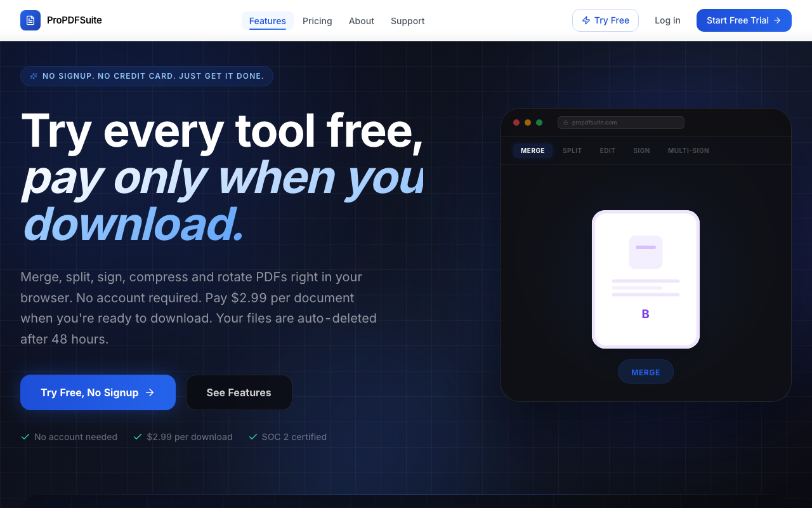This screenshot has height=508, width=812.
Task: Click the ProPDFSuite document logo icon
Action: click(30, 20)
